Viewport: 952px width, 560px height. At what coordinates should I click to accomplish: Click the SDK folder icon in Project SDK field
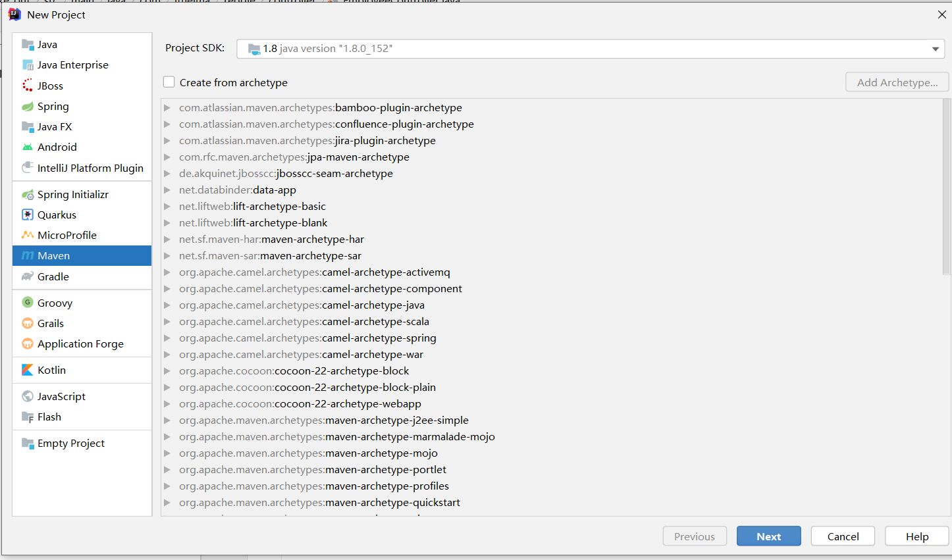pos(254,49)
